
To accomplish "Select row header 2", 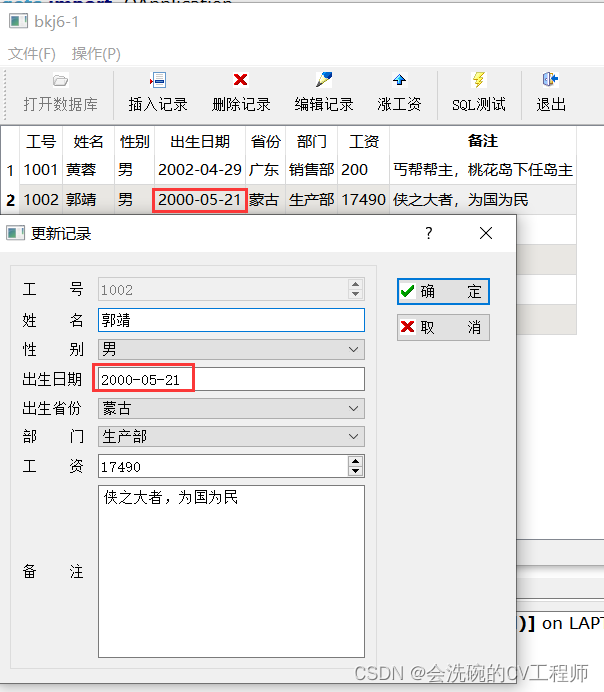I will click(10, 199).
